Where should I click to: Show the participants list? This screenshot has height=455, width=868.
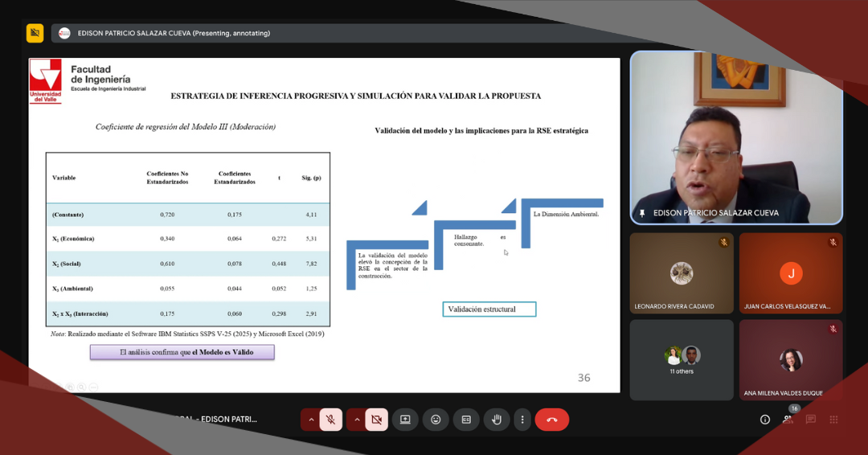(788, 420)
